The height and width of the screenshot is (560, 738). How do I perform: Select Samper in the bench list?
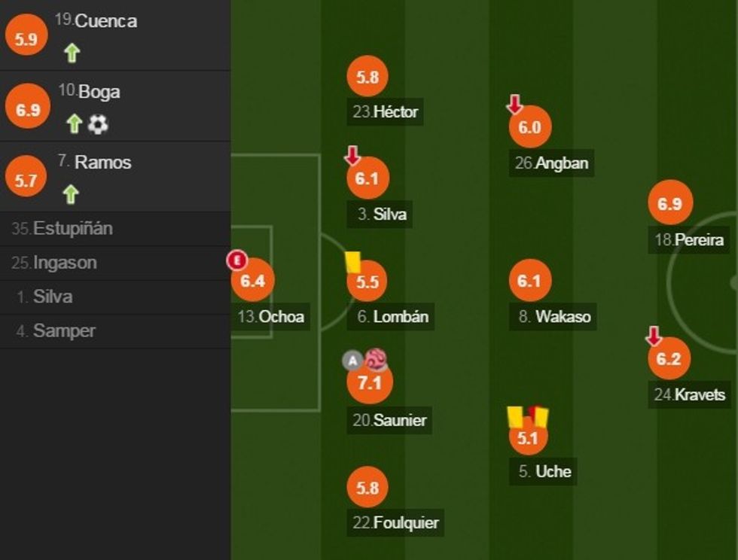[x=64, y=331]
